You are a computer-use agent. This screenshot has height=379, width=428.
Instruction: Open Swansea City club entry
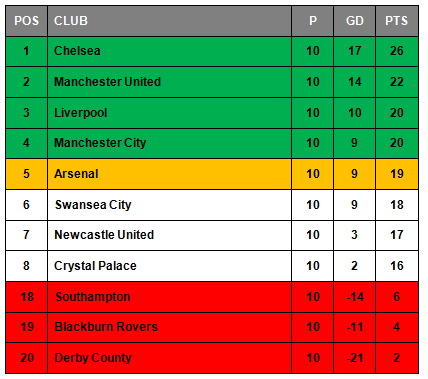[93, 205]
